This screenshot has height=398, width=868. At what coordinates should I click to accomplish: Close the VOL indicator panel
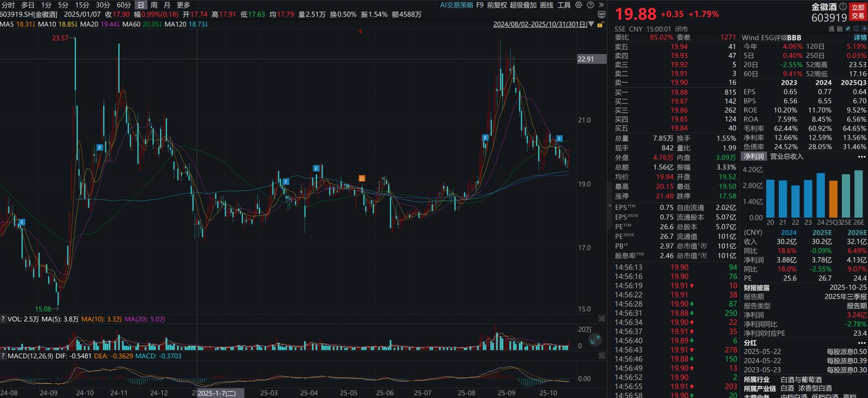601,319
